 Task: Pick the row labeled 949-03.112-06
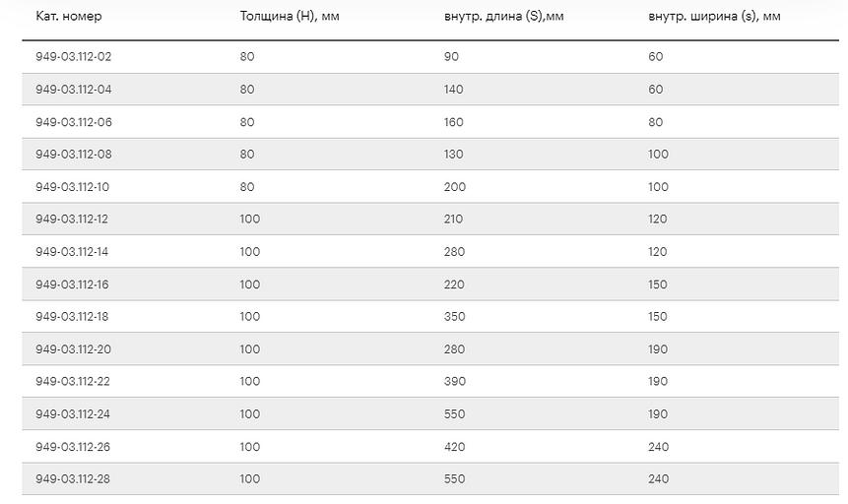(74, 122)
